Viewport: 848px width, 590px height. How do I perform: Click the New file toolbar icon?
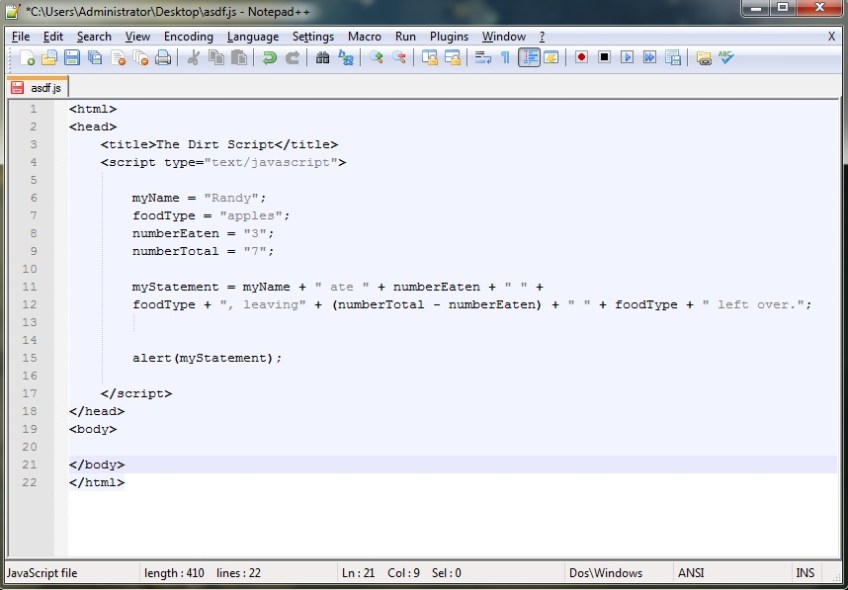pyautogui.click(x=27, y=58)
